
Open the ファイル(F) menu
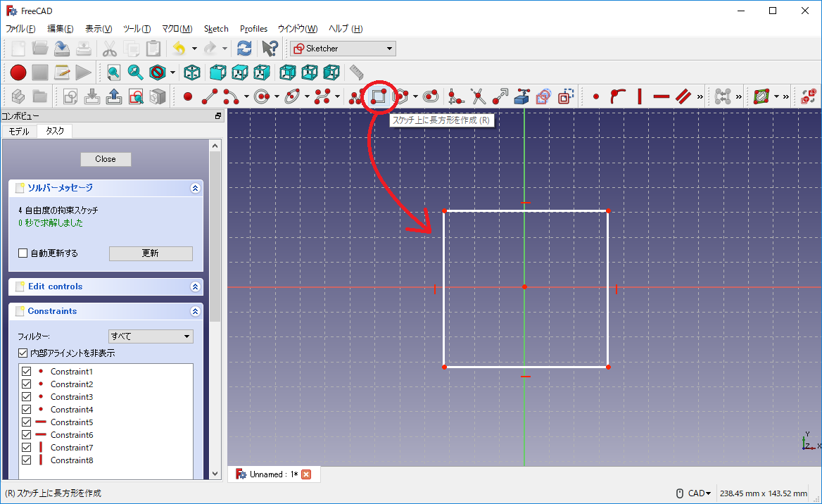tap(20, 29)
